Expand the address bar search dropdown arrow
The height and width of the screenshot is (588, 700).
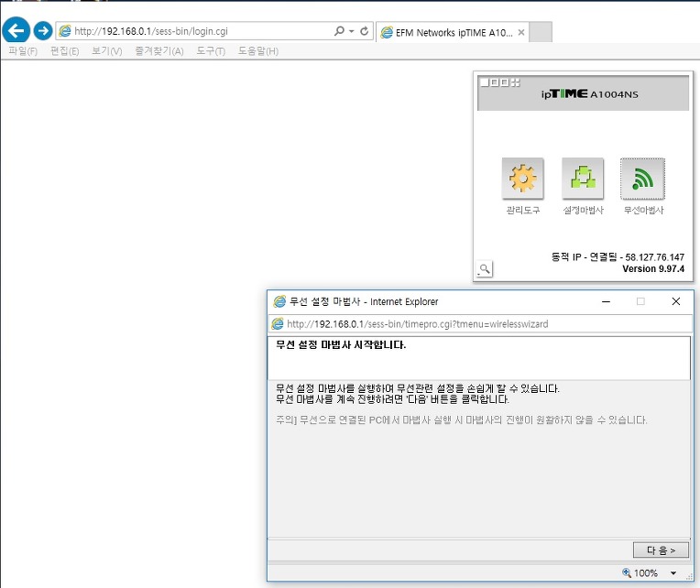tap(352, 31)
